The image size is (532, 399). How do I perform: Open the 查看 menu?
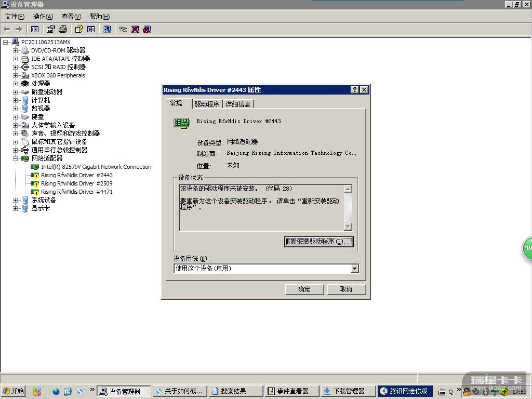pyautogui.click(x=71, y=16)
